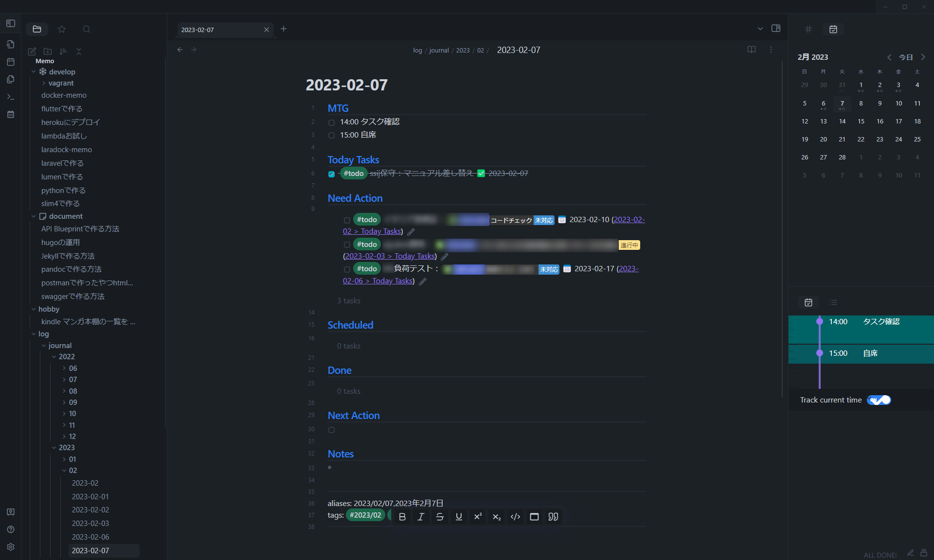This screenshot has height=560, width=934.
Task: Toggle the Track current time switch
Action: pyautogui.click(x=879, y=400)
